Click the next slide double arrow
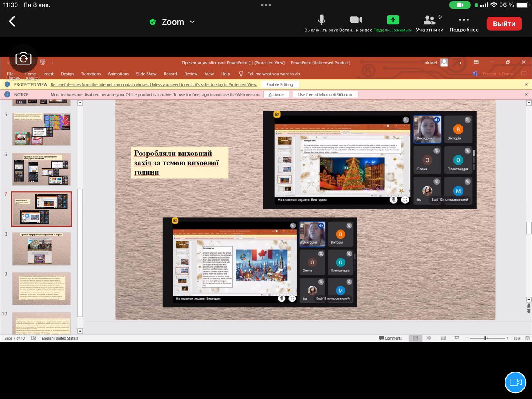 [x=529, y=311]
